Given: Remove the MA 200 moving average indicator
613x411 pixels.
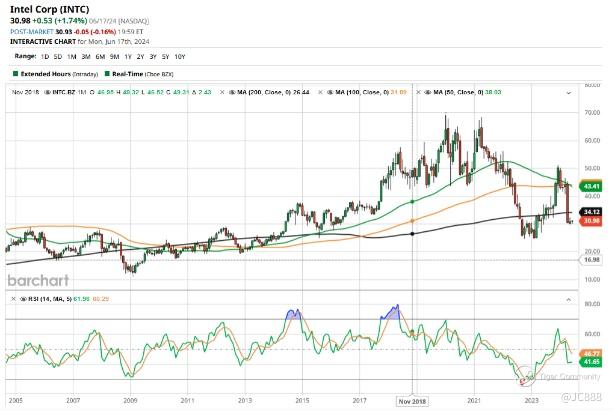Looking at the screenshot, I should [222, 93].
